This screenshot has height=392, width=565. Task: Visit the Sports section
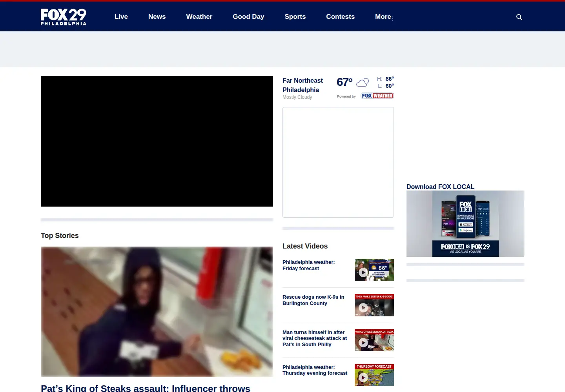tap(295, 17)
